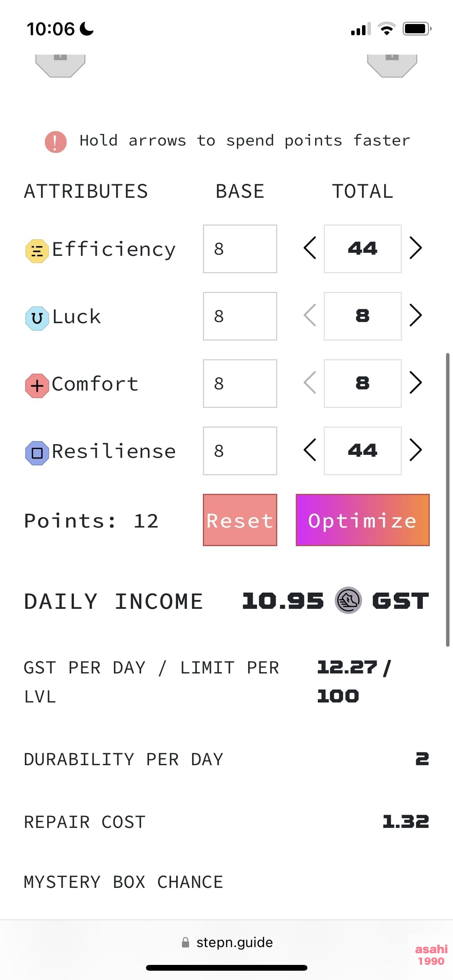Click the Reset button

pos(240,520)
